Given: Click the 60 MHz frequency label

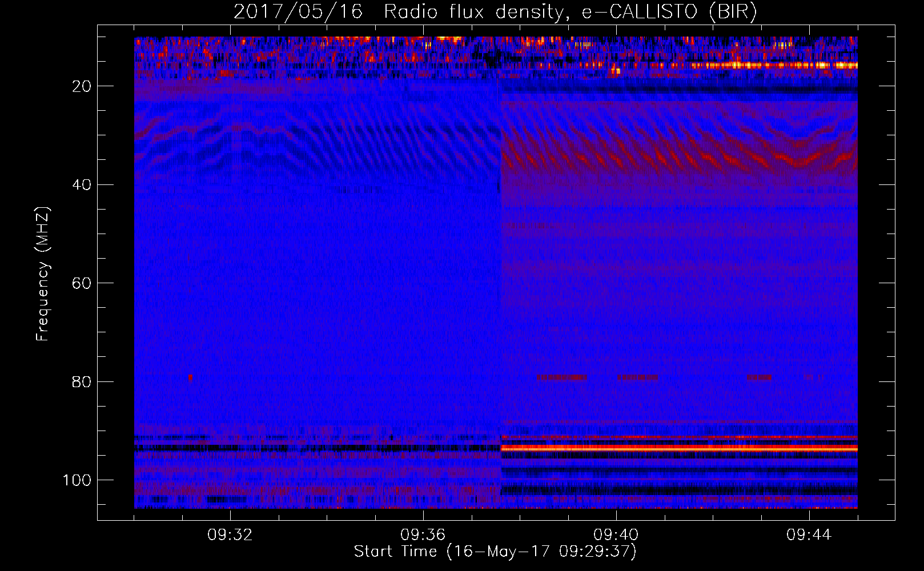Looking at the screenshot, I should [x=82, y=283].
